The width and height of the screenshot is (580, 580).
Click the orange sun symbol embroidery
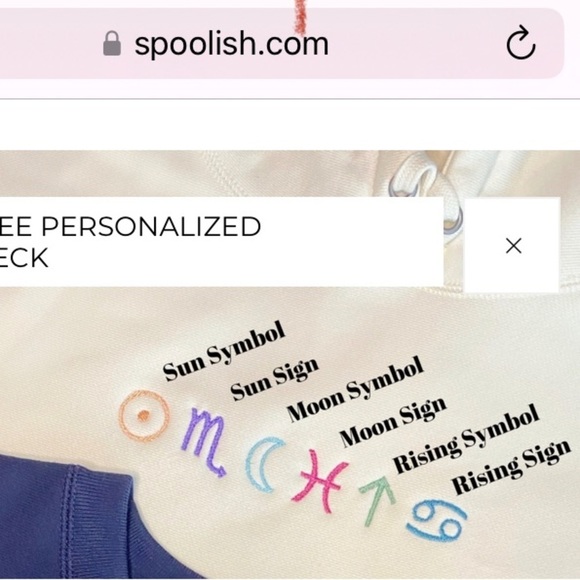point(144,416)
